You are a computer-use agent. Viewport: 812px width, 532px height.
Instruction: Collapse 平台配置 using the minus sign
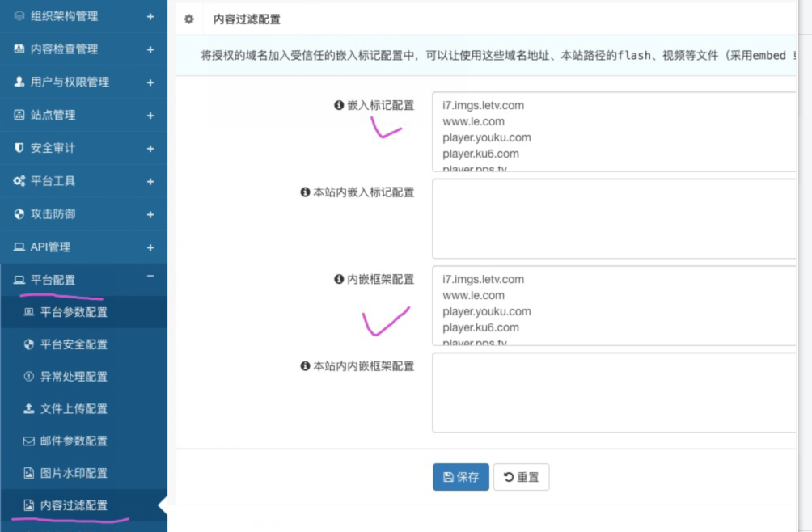tap(150, 277)
